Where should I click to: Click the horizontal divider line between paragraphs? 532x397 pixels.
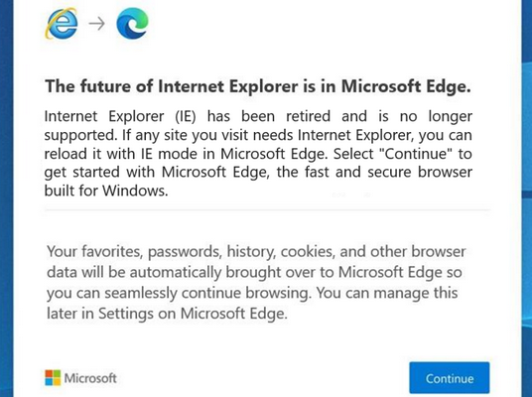coord(267,210)
